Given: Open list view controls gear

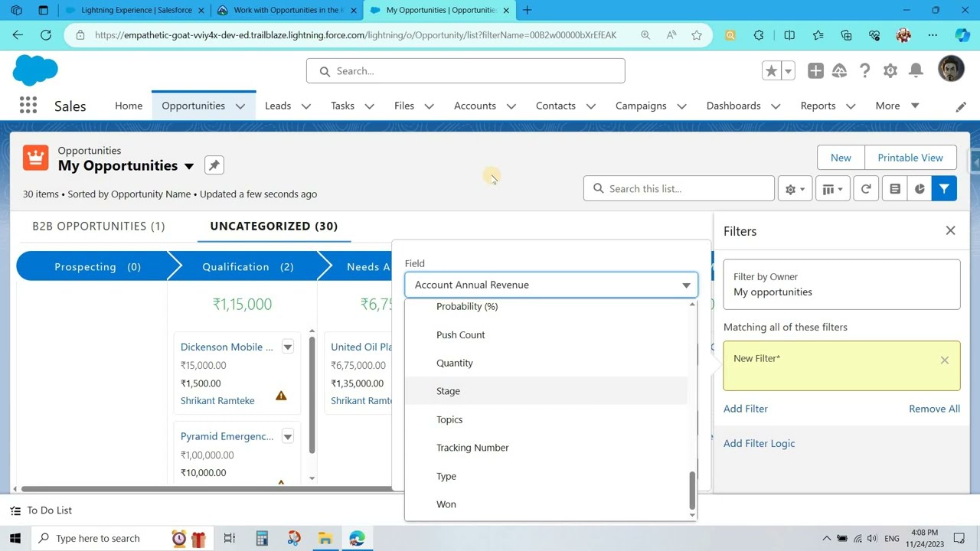Looking at the screenshot, I should point(795,189).
